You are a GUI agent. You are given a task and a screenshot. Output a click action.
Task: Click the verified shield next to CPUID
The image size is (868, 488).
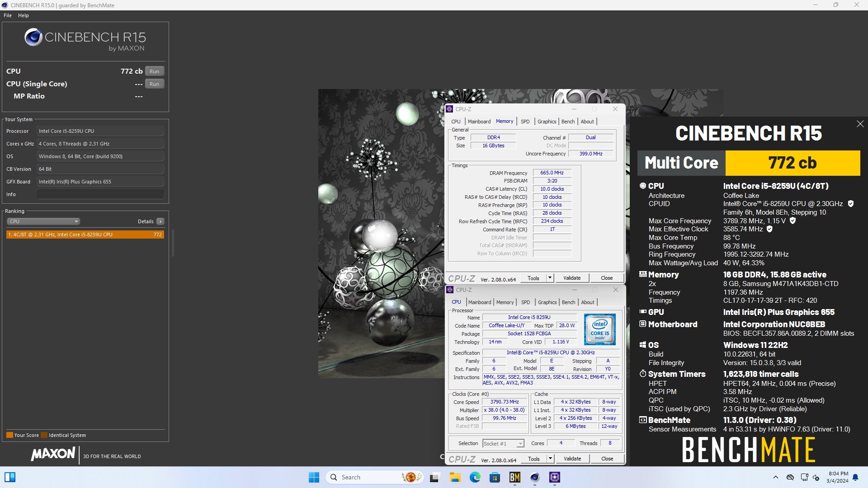(x=850, y=204)
